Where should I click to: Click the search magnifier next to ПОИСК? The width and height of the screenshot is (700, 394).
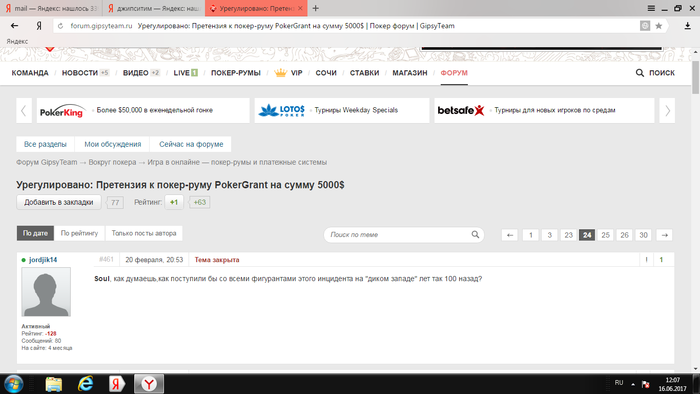[640, 73]
